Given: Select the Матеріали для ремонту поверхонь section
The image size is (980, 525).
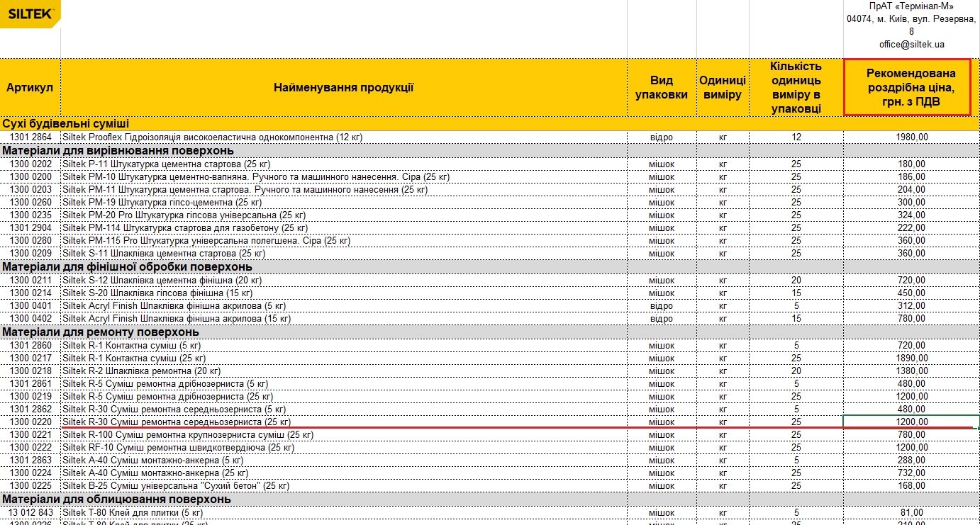Looking at the screenshot, I should [489, 332].
